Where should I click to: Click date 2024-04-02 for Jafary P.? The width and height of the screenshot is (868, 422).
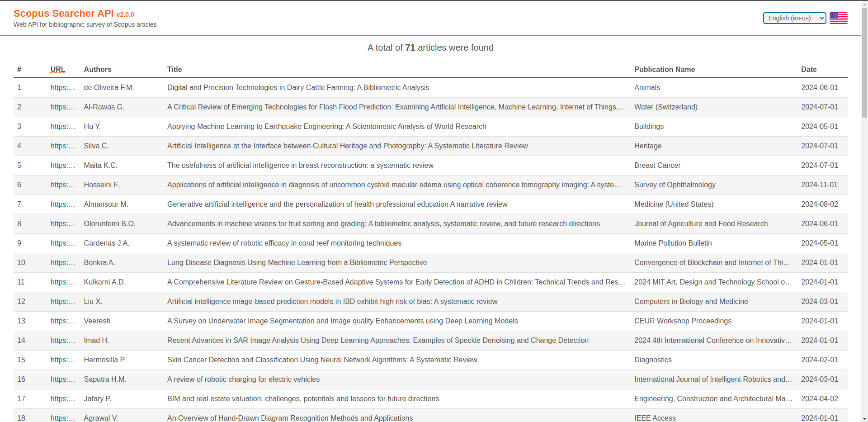820,398
